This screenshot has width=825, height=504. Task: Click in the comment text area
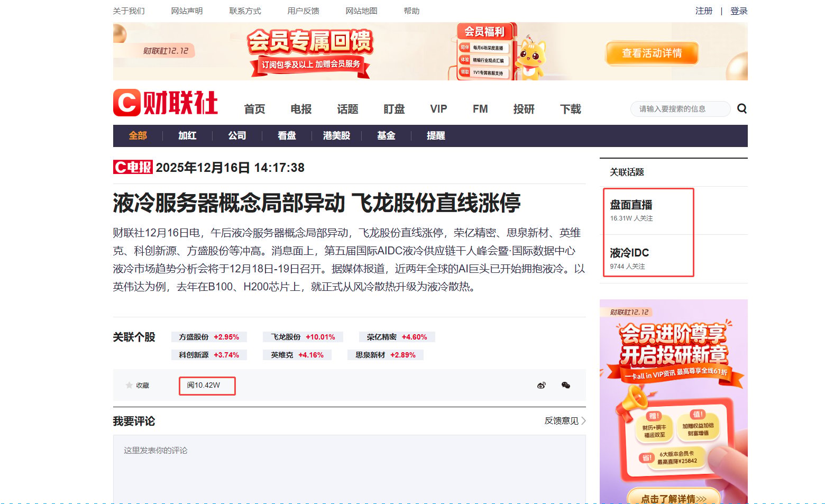[349, 469]
